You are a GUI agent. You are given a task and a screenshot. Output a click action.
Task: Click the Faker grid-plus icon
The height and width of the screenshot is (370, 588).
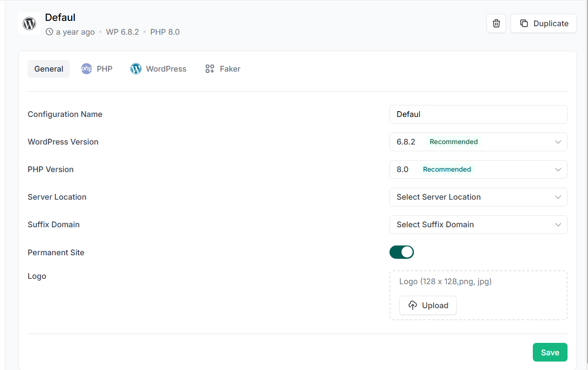[210, 69]
